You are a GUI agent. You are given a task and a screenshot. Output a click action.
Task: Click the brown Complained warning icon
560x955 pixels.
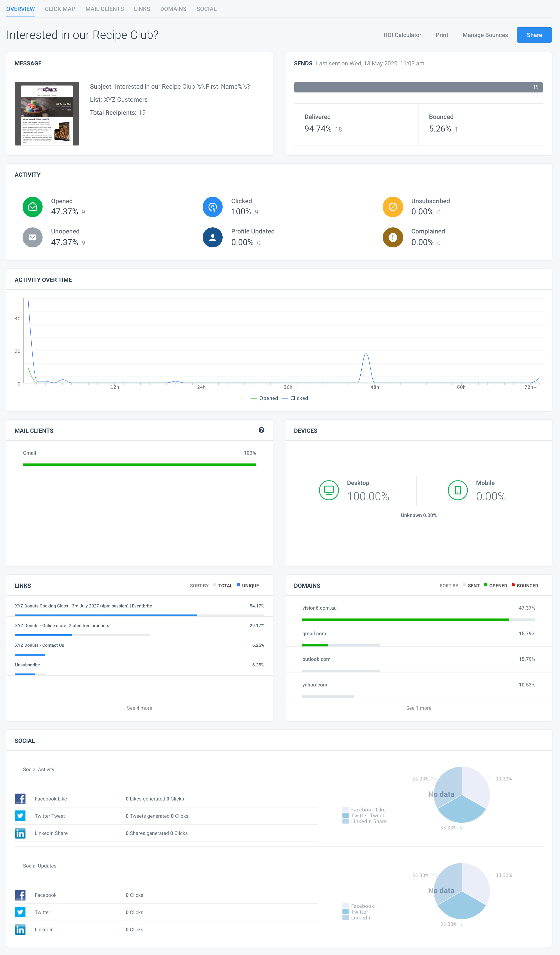coord(393,237)
